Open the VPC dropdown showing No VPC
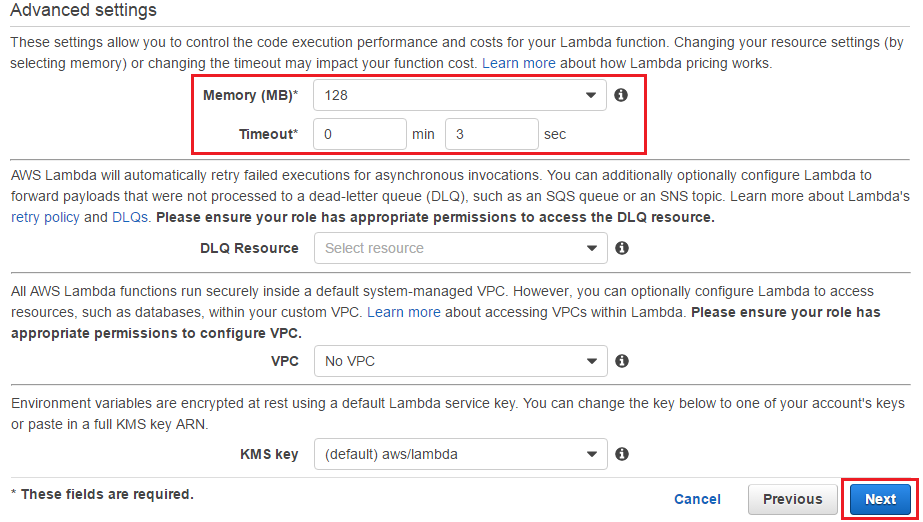This screenshot has width=923, height=522. (460, 361)
